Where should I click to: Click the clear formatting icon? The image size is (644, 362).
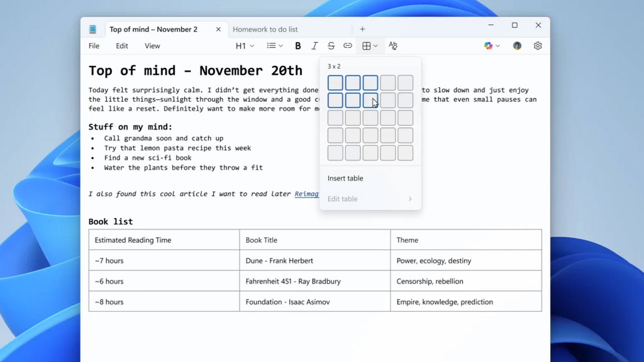393,46
